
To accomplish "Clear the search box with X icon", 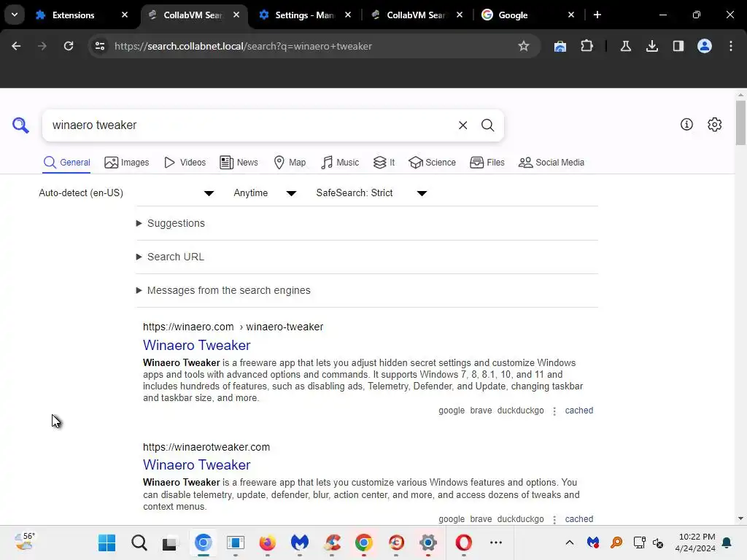I will [462, 125].
